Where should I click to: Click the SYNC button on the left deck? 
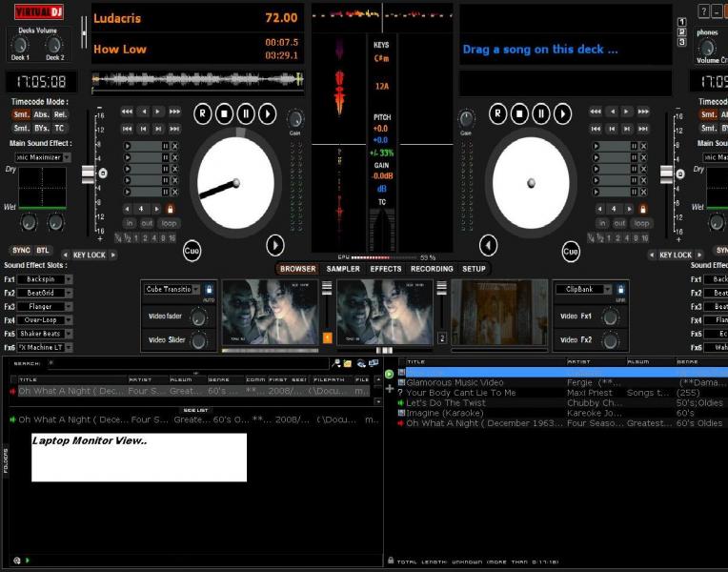(21, 250)
